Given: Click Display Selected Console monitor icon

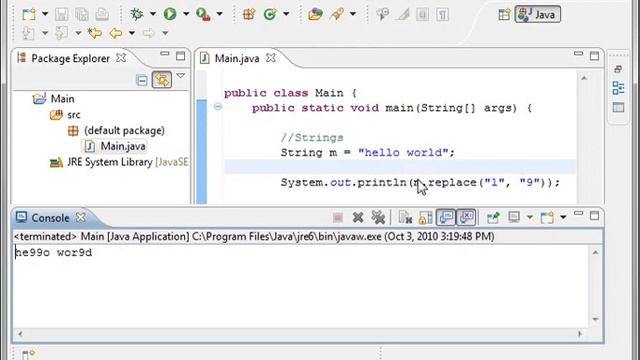Looking at the screenshot, I should [x=514, y=218].
